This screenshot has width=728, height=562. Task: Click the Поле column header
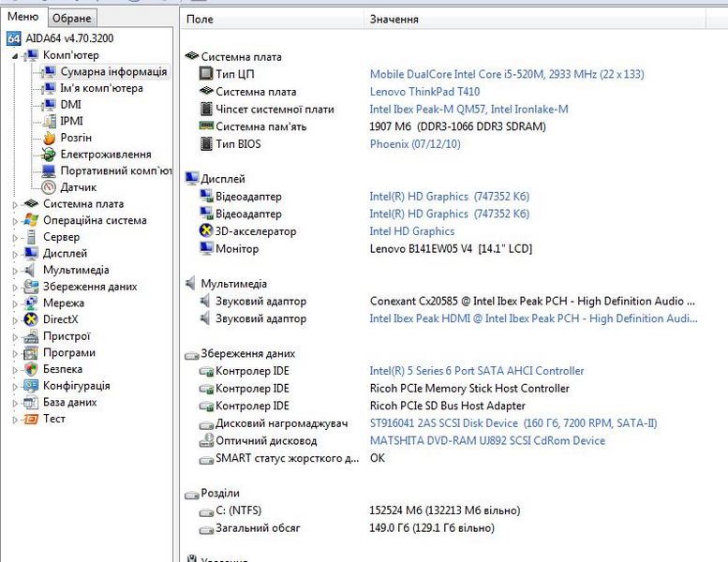click(200, 19)
